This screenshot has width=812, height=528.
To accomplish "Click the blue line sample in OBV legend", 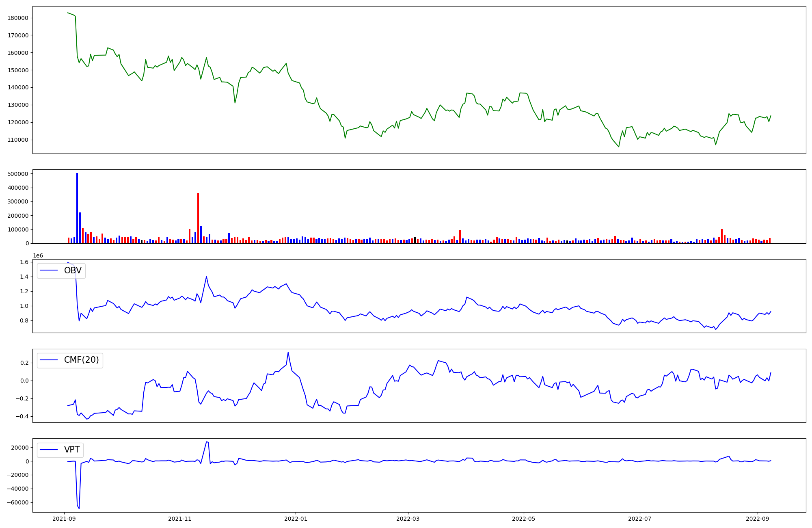I will 49,270.
